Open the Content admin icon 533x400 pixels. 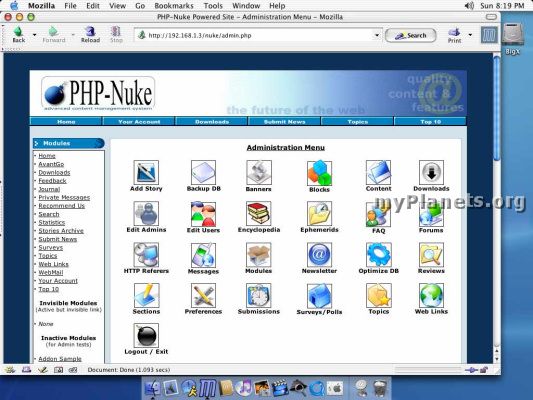[x=378, y=172]
